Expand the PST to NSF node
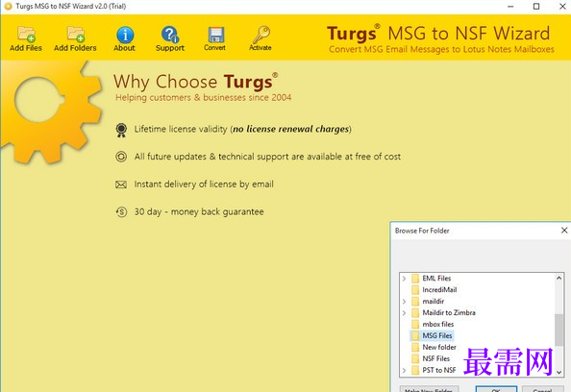 point(404,370)
